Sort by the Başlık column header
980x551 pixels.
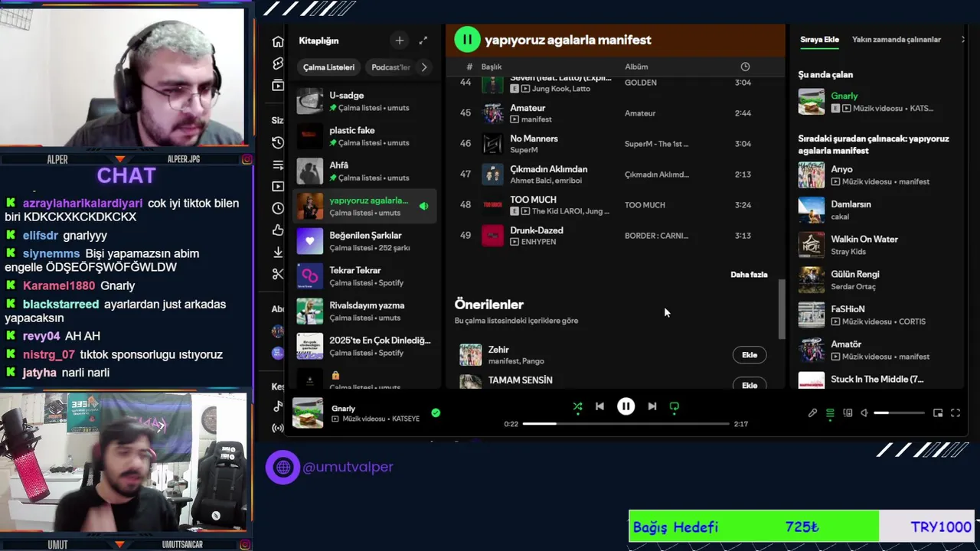491,67
